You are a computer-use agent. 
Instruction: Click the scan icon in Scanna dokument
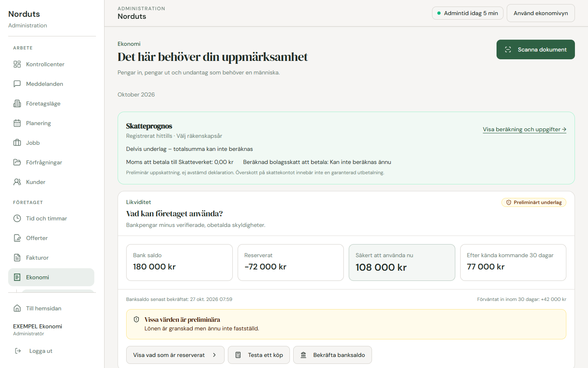[x=508, y=49]
